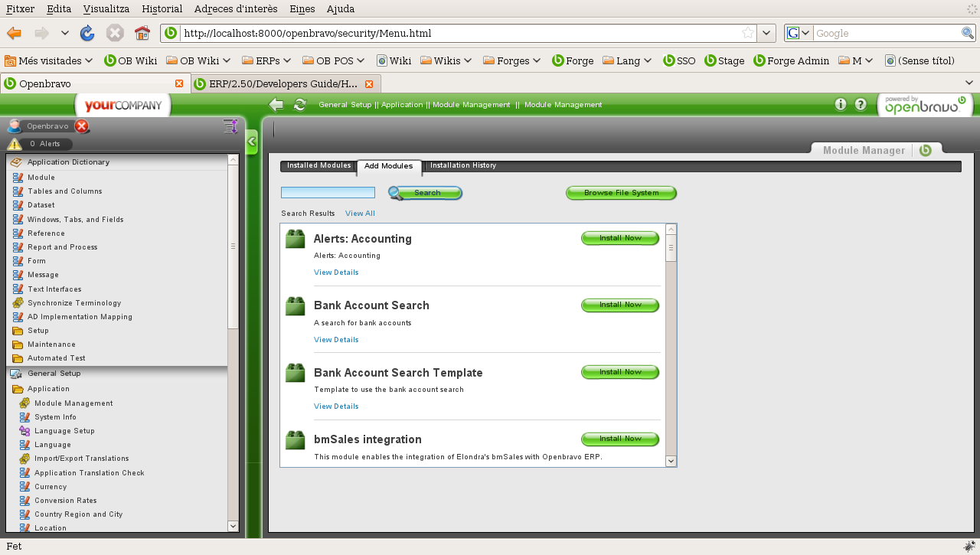
Task: Click the module results scrollbar down arrow
Action: [x=671, y=461]
